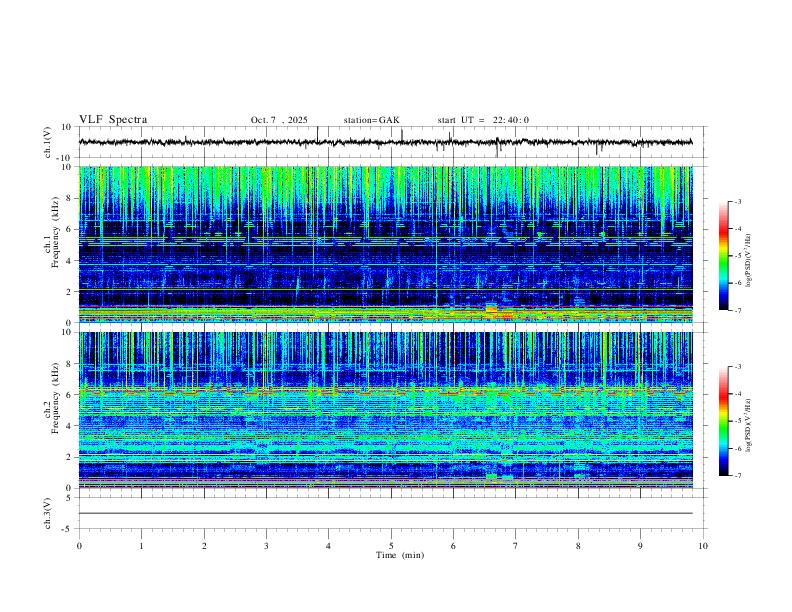Click the time axis tick label "2"
Viewport: 792px width, 612px height.
[204, 546]
